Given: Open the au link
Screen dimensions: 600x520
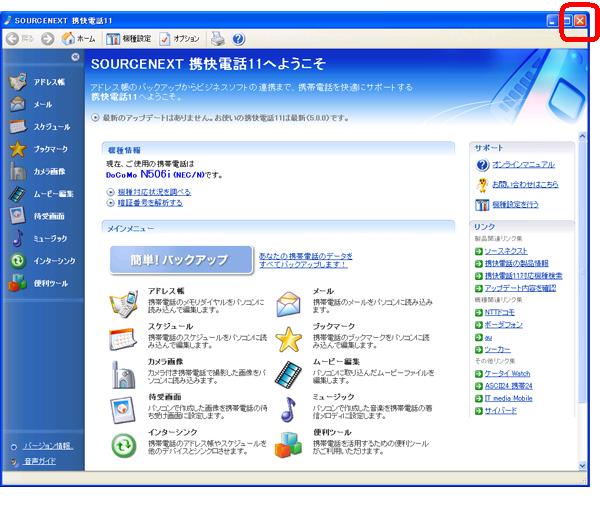Looking at the screenshot, I should click(x=488, y=337).
